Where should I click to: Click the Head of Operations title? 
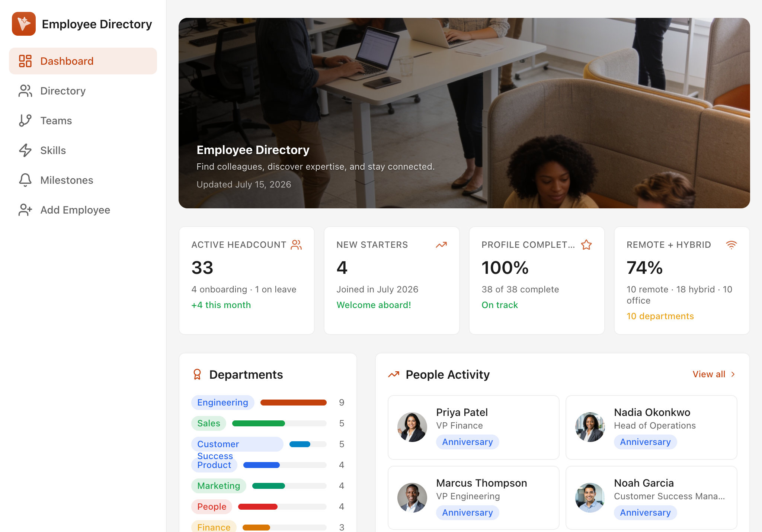(655, 426)
